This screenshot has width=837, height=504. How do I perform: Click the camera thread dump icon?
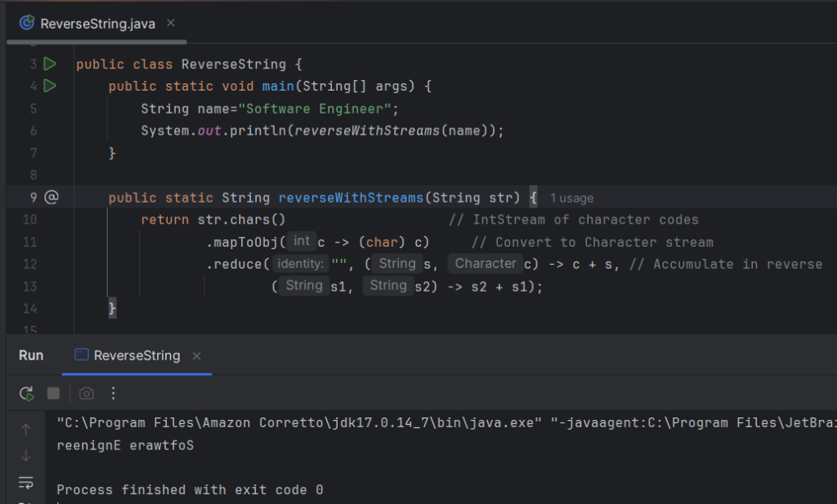pyautogui.click(x=87, y=393)
